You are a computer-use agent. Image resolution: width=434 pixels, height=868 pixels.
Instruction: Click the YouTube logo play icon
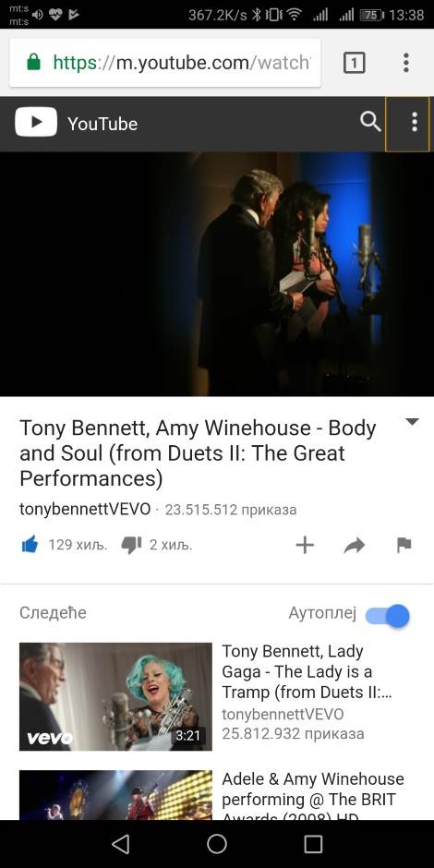pos(36,122)
